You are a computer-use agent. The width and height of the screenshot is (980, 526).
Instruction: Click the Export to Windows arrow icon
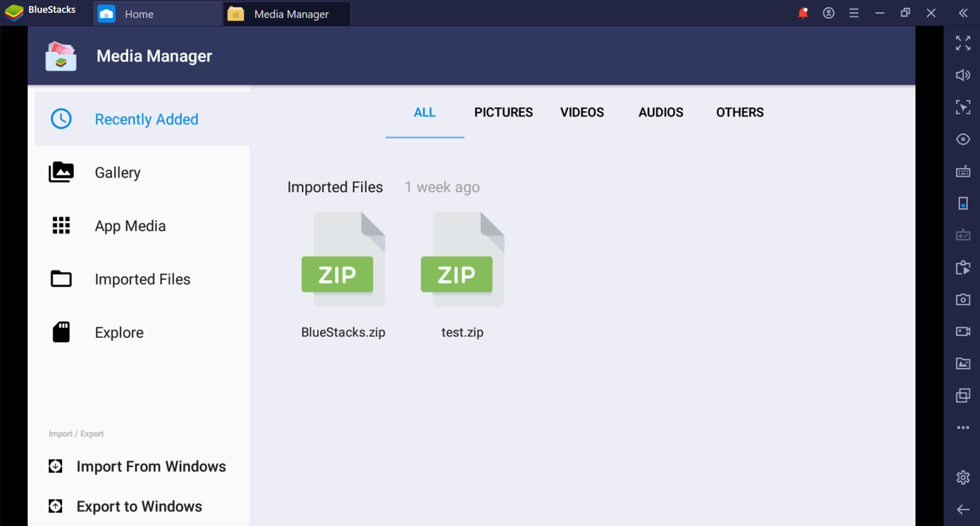(55, 506)
